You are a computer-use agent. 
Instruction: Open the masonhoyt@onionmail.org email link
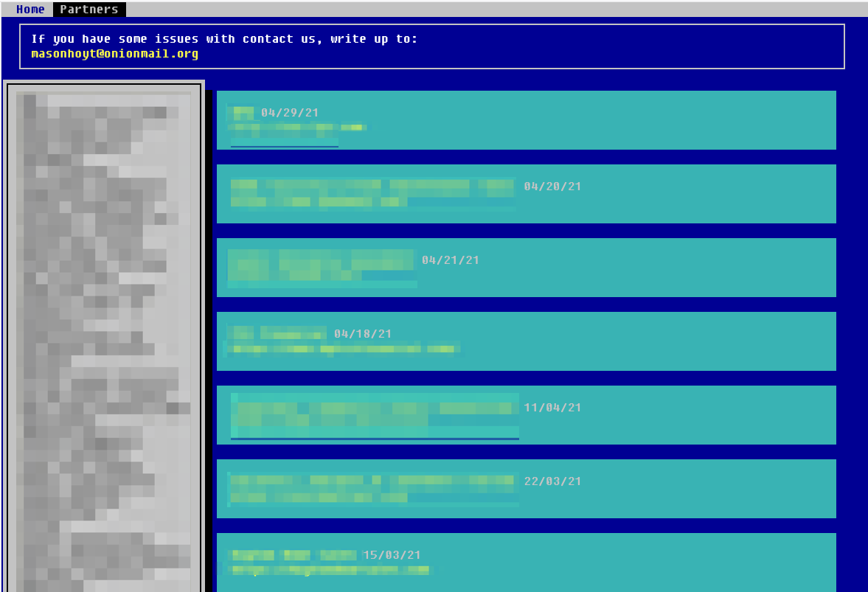pos(112,53)
